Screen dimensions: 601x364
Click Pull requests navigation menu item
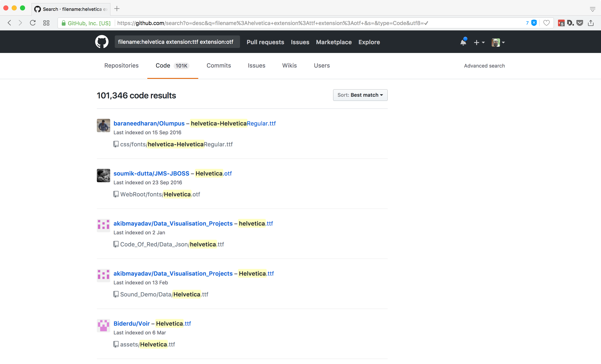[265, 42]
